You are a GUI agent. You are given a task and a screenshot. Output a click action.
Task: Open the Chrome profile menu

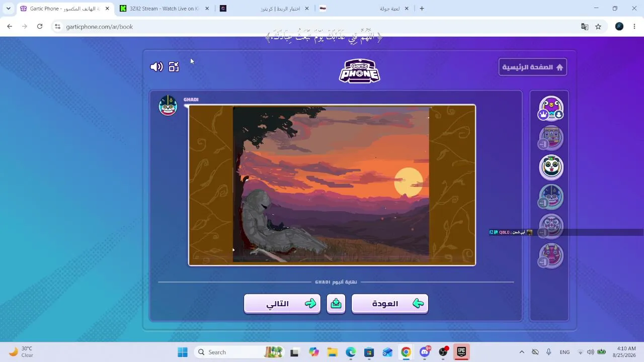click(619, 27)
